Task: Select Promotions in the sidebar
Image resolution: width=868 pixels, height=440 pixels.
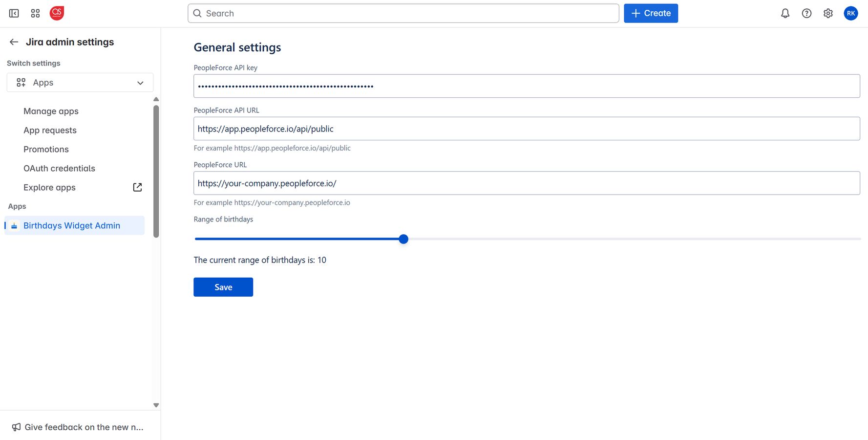Action: click(46, 149)
